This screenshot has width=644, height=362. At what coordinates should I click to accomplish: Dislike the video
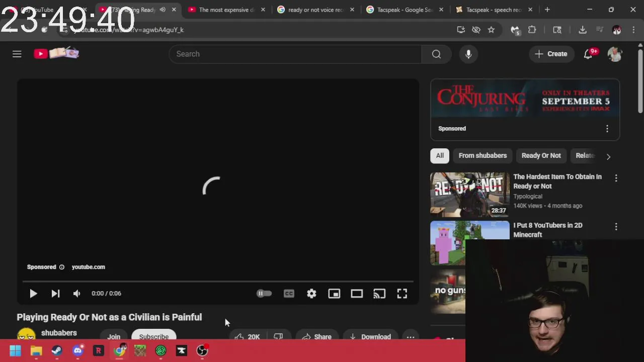[278, 336]
